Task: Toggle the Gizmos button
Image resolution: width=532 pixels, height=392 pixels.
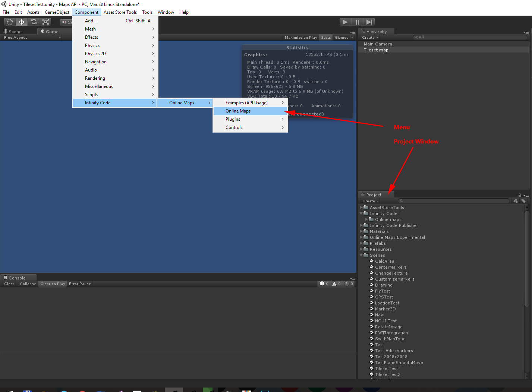Action: (341, 37)
